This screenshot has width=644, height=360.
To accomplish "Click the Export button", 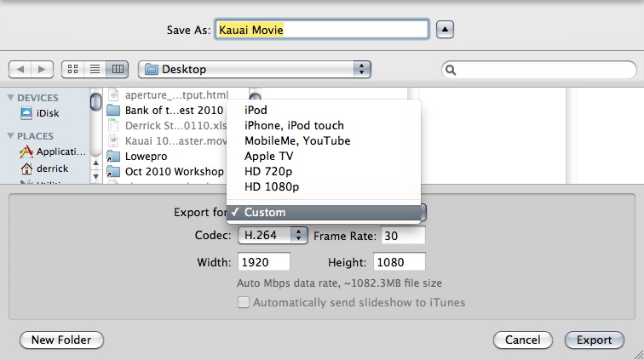I will click(594, 340).
